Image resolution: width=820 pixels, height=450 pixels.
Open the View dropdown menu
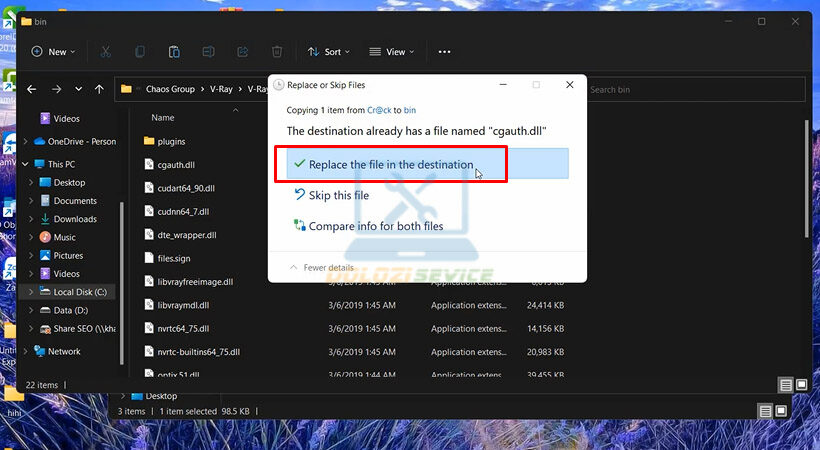(x=392, y=52)
